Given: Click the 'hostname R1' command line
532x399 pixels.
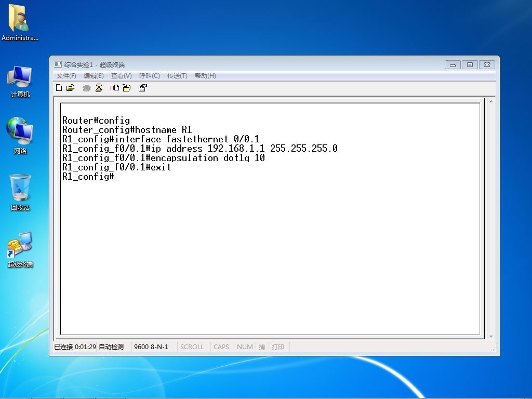Looking at the screenshot, I should pos(127,130).
